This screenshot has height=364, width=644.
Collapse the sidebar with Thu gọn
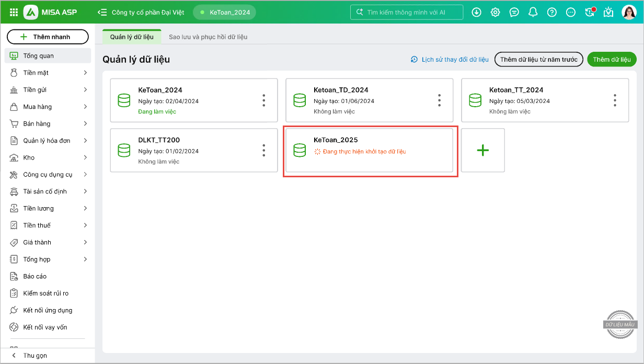pyautogui.click(x=35, y=356)
